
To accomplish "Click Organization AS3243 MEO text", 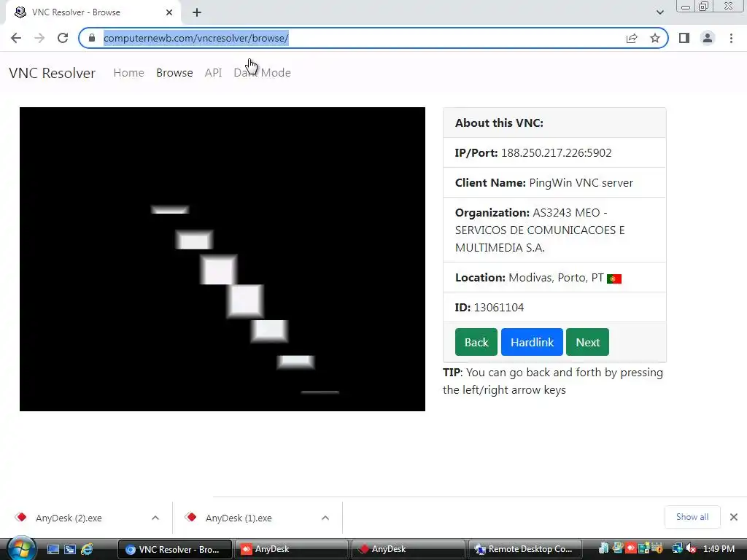I will (540, 230).
